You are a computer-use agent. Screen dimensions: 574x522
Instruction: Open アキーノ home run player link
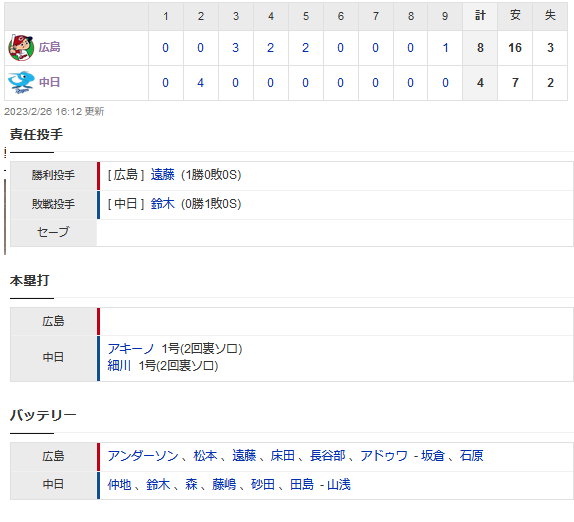pyautogui.click(x=131, y=348)
